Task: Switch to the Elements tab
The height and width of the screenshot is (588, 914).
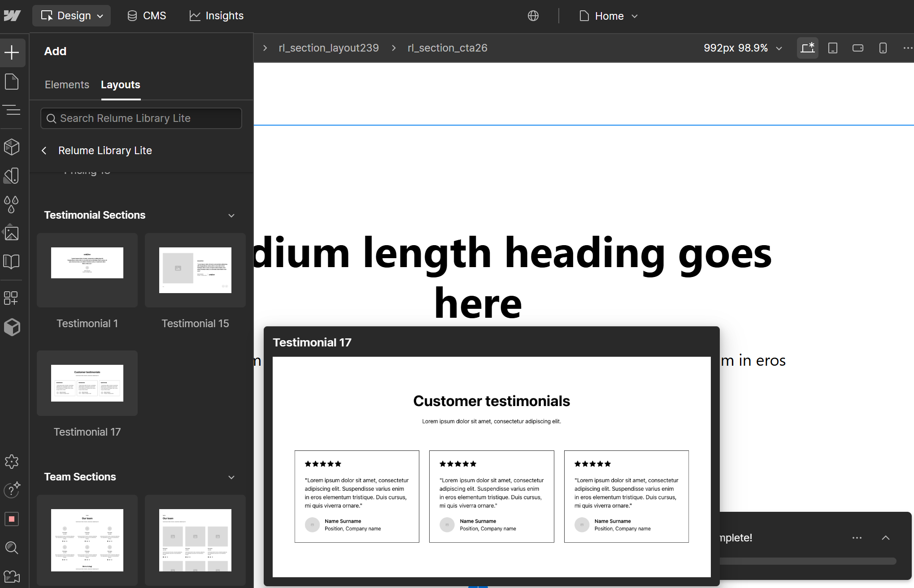Action: (67, 85)
